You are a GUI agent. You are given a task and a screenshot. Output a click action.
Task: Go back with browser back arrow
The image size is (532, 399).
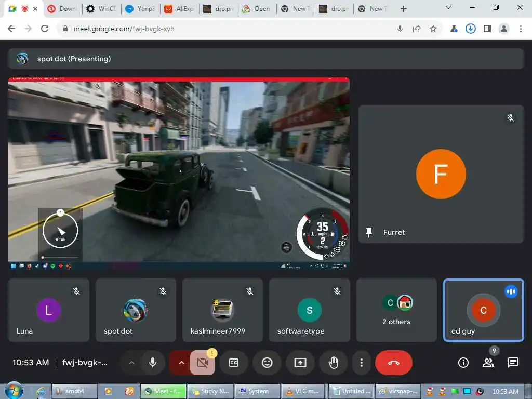pyautogui.click(x=11, y=29)
